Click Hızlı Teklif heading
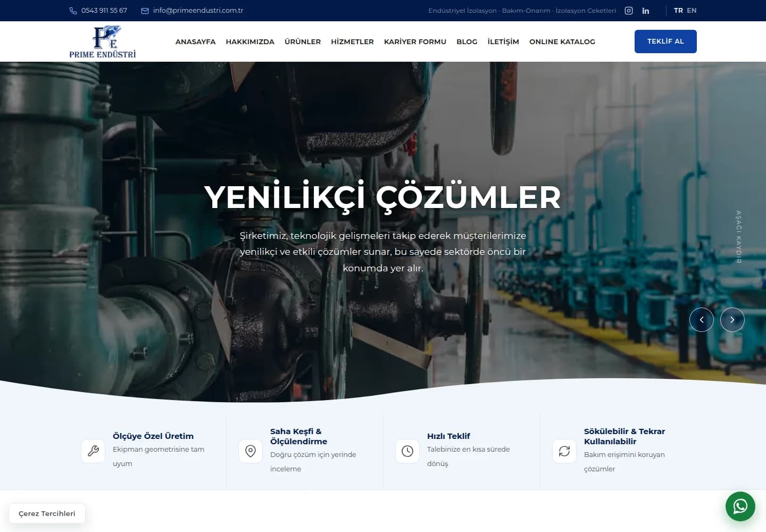The height and width of the screenshot is (532, 766). 448,436
